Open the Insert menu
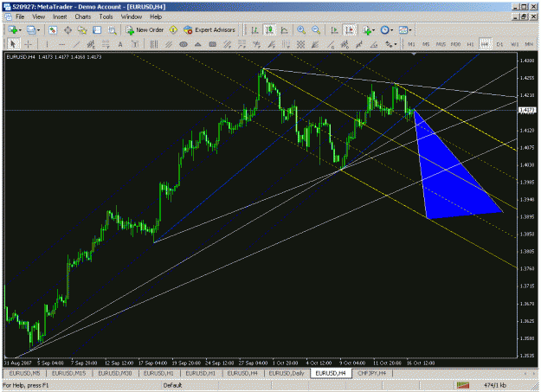 point(60,16)
